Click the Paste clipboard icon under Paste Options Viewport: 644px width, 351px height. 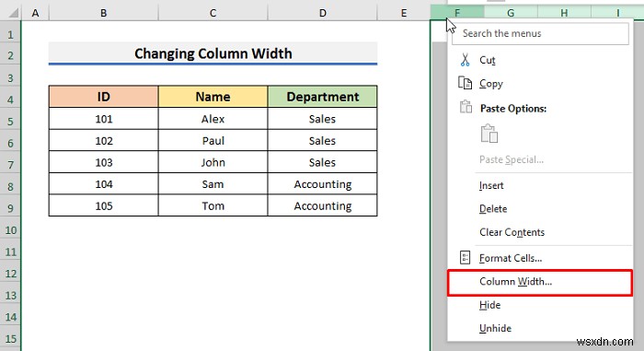(x=489, y=134)
